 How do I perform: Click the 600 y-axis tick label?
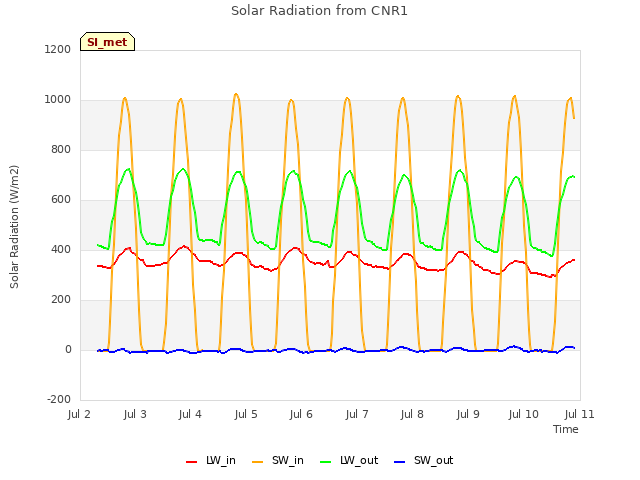pyautogui.click(x=61, y=200)
